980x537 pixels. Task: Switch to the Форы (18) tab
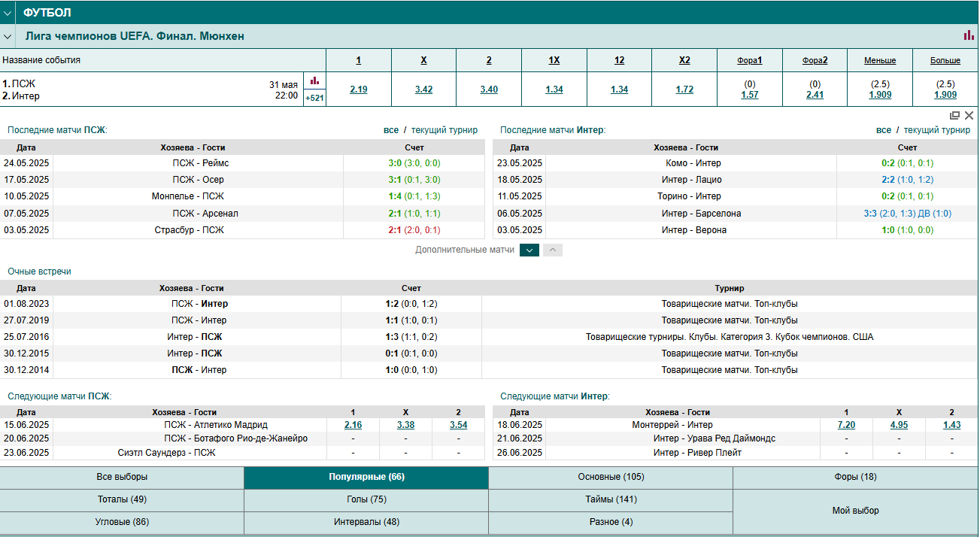(856, 477)
